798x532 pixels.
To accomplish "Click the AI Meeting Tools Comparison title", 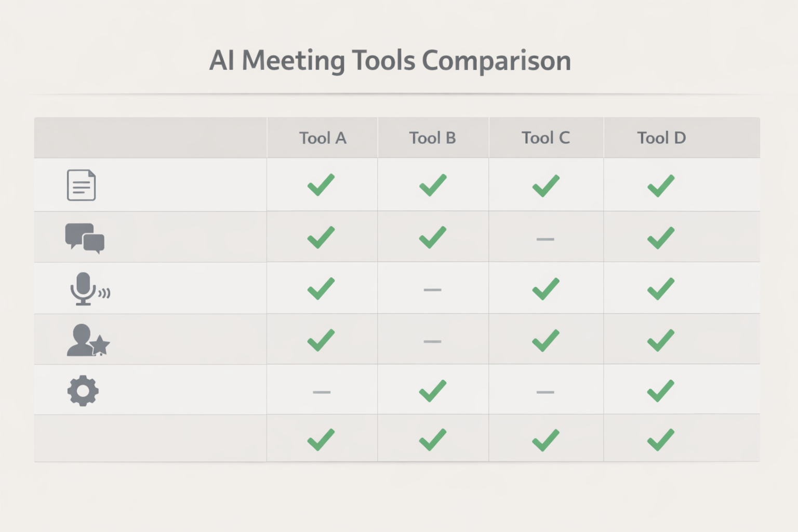I will pos(390,60).
